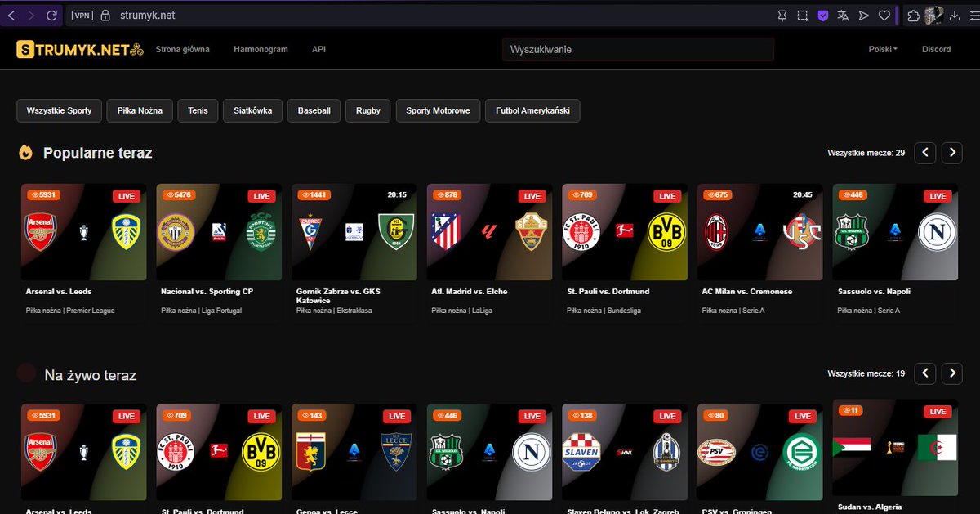Click 'Piłka nożna | Bundesliga' text

coord(603,311)
